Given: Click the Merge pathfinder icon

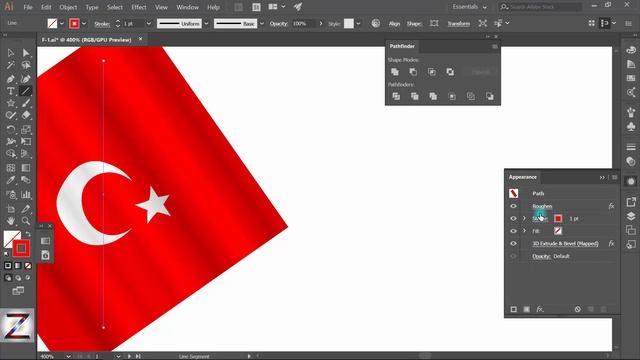Looking at the screenshot, I should click(x=433, y=96).
